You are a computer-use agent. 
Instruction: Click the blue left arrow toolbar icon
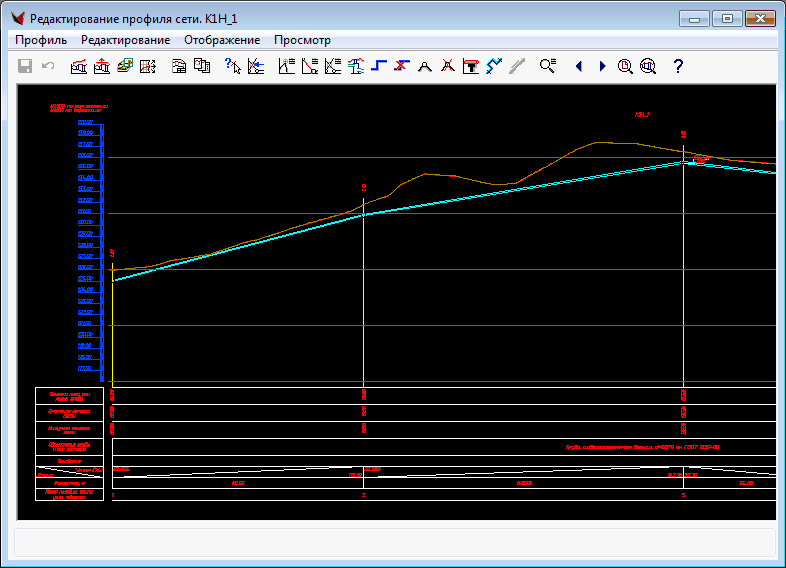(578, 66)
